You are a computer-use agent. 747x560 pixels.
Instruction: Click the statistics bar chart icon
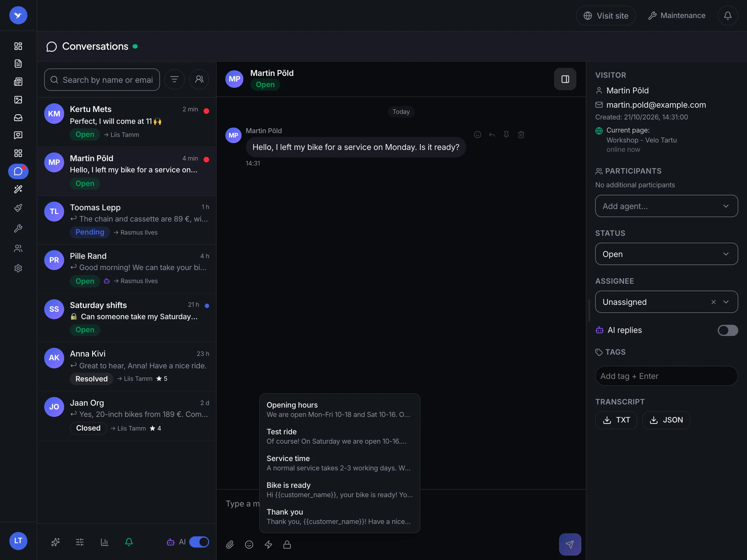pyautogui.click(x=104, y=542)
